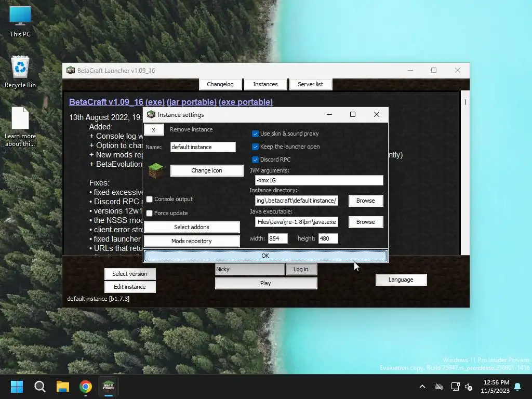
Task: Open Mods repository
Action: click(x=192, y=241)
